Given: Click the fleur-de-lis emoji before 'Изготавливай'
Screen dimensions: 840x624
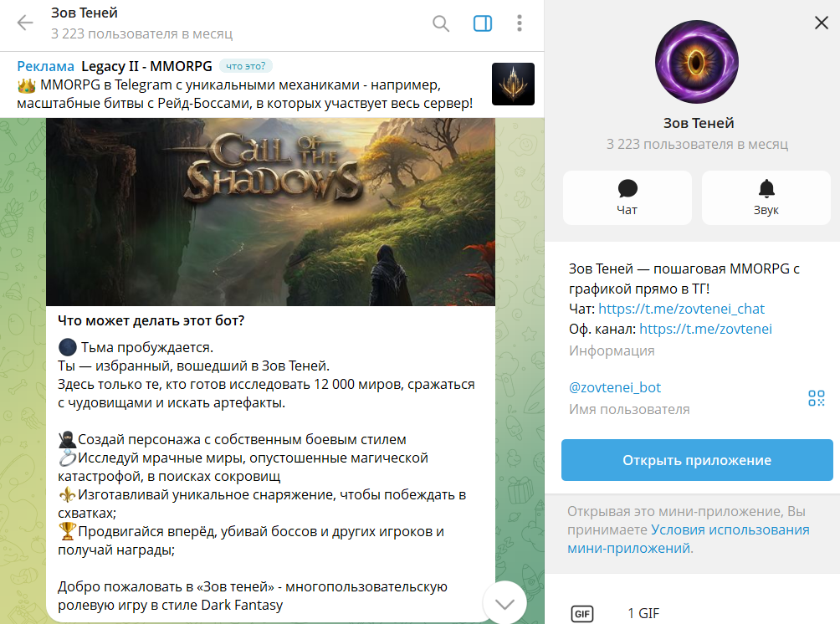Looking at the screenshot, I should pyautogui.click(x=67, y=495).
